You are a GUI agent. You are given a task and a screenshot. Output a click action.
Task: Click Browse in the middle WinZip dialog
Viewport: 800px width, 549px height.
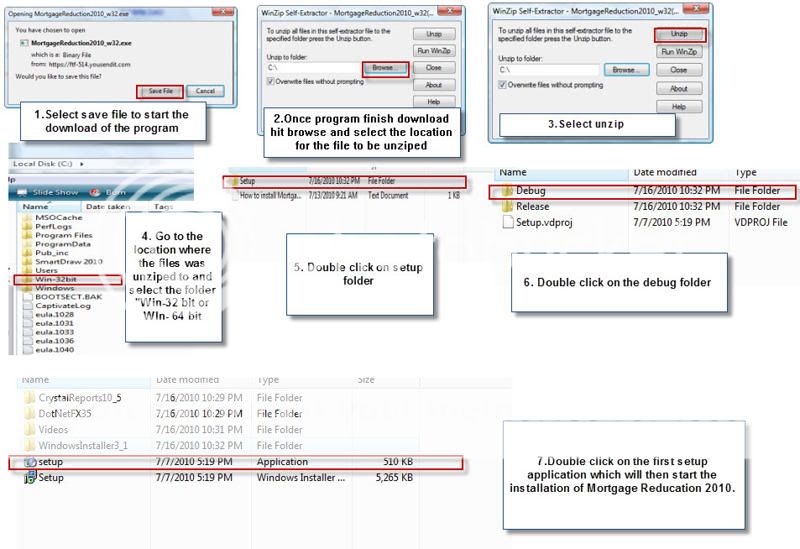coord(384,69)
